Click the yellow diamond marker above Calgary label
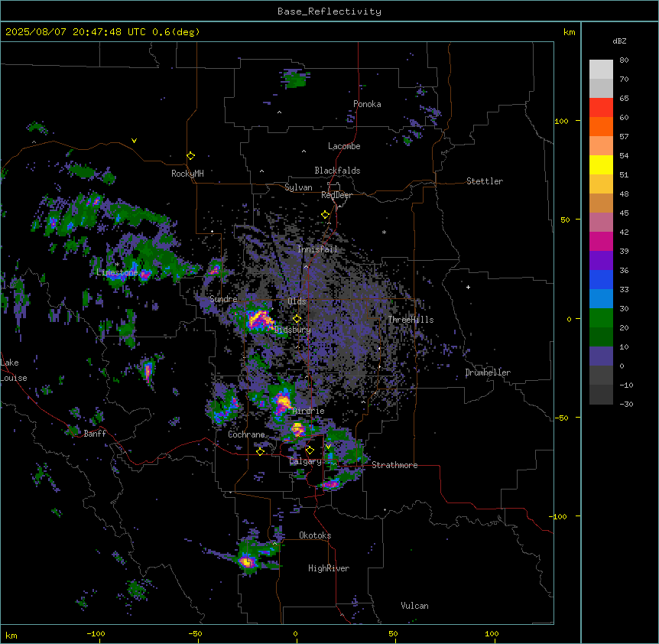659x644 pixels. tap(310, 450)
